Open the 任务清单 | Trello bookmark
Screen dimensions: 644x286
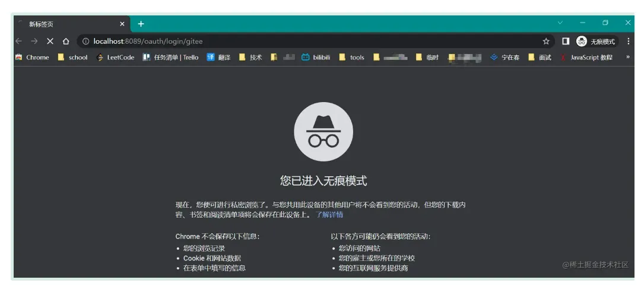click(170, 58)
